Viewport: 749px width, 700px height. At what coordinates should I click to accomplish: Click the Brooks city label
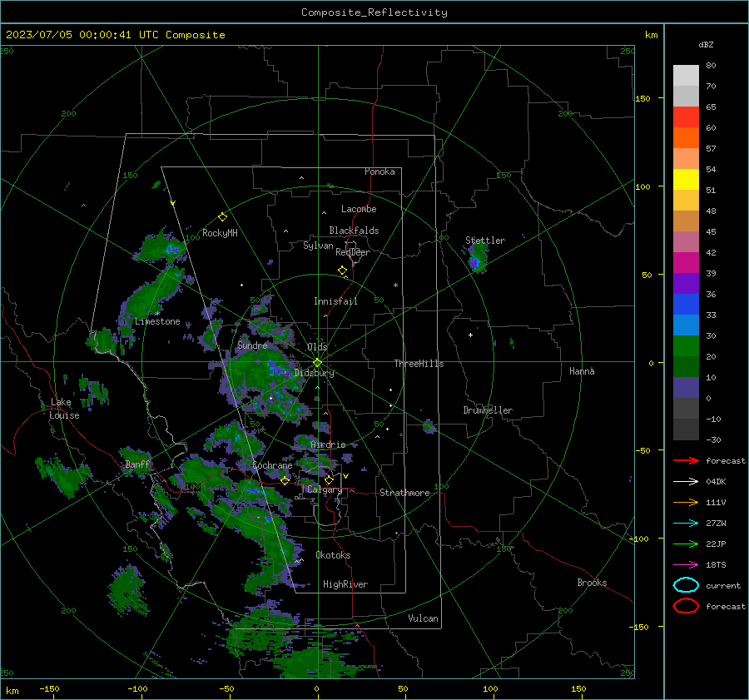point(592,583)
